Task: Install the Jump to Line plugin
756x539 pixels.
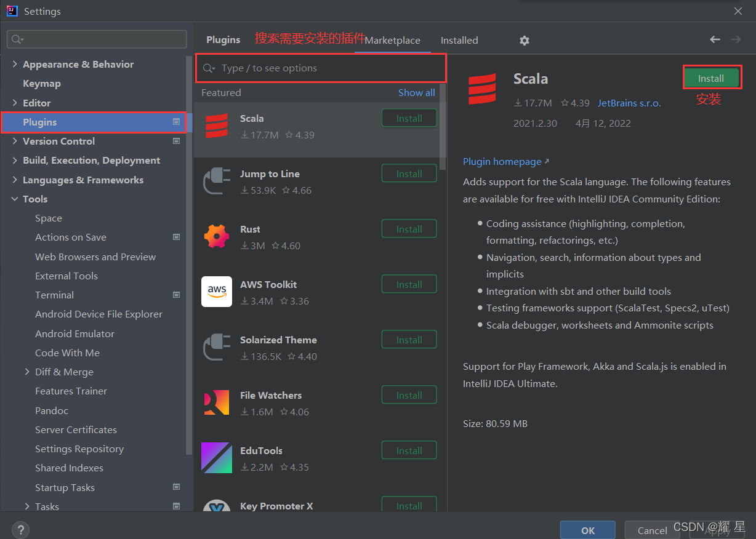Action: pos(409,174)
